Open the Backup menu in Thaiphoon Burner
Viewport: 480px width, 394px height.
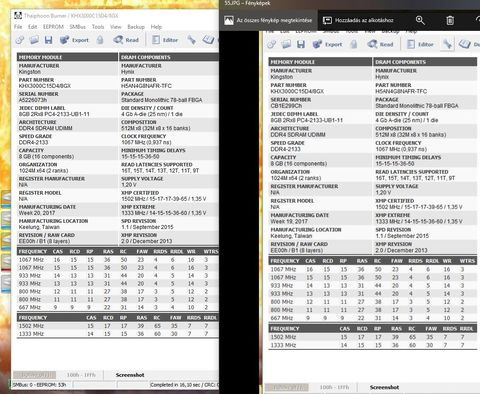pos(136,27)
